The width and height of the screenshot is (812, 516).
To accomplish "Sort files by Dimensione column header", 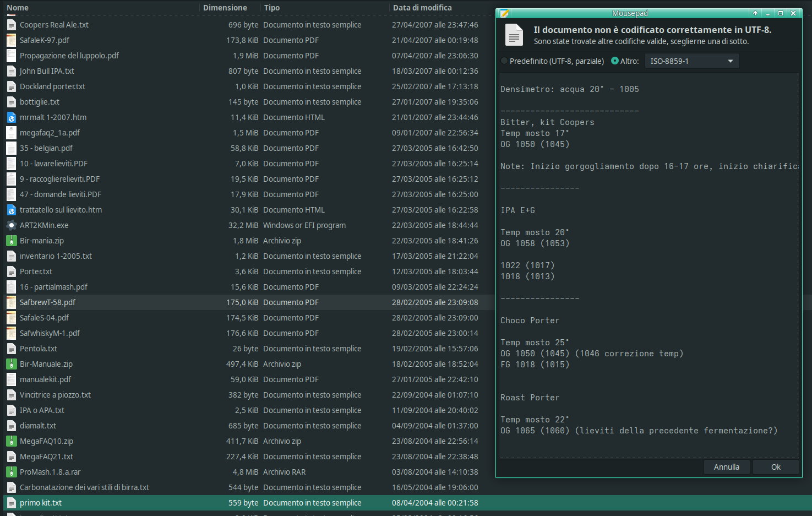I will coord(225,8).
